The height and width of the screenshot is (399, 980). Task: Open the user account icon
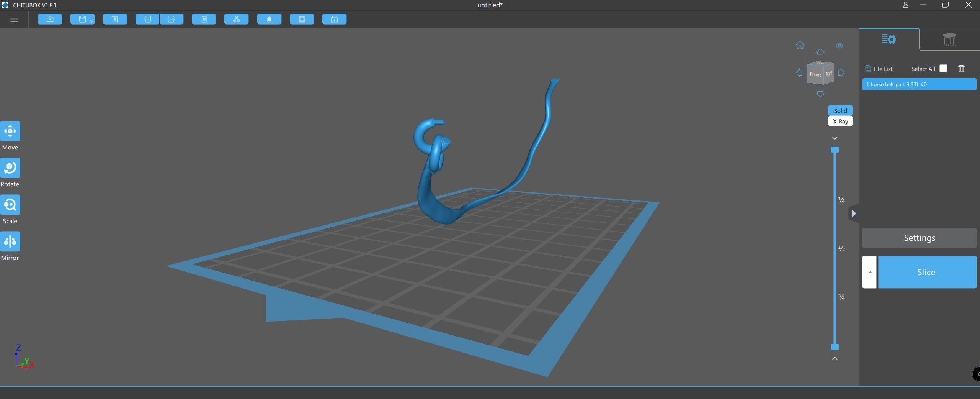pos(905,5)
